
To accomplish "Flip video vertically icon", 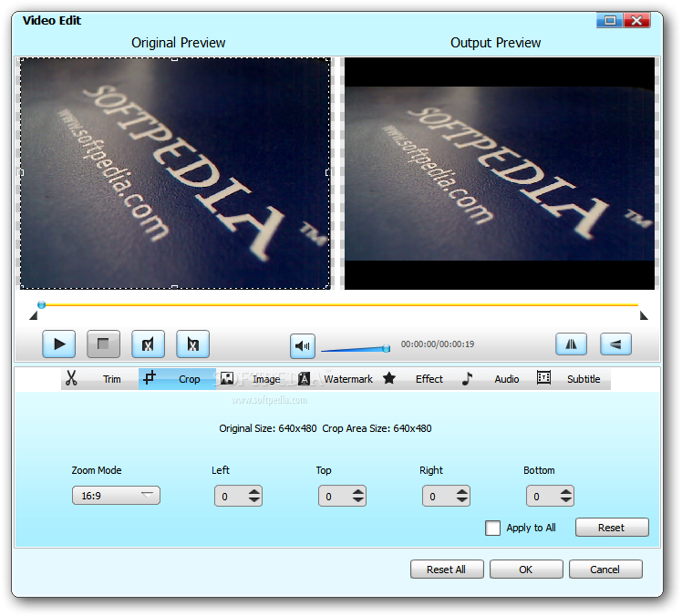I will coord(615,344).
